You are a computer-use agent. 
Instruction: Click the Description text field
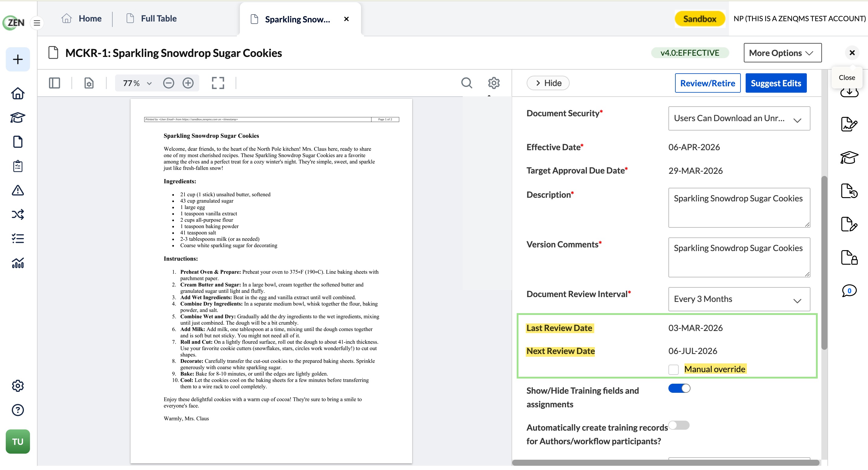pyautogui.click(x=739, y=208)
